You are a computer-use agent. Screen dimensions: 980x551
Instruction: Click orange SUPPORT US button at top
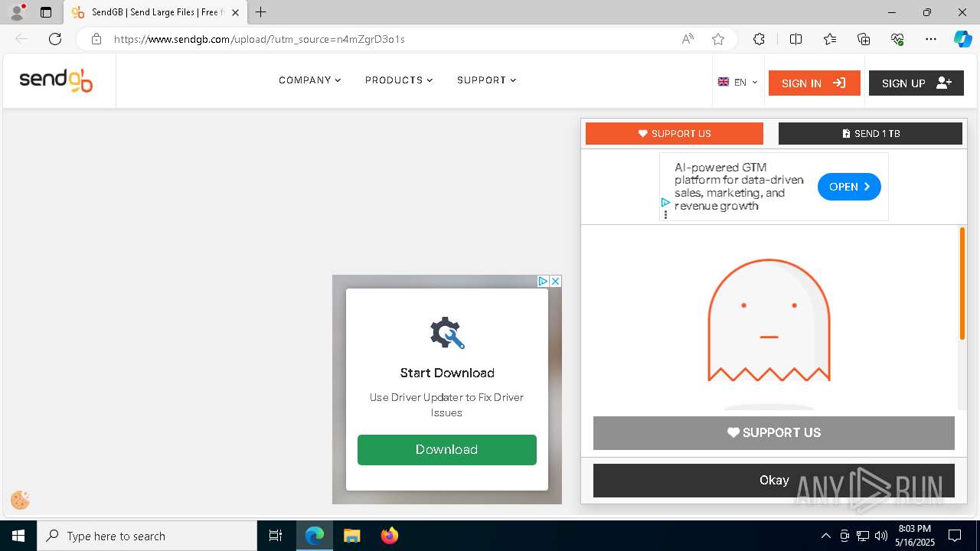675,133
